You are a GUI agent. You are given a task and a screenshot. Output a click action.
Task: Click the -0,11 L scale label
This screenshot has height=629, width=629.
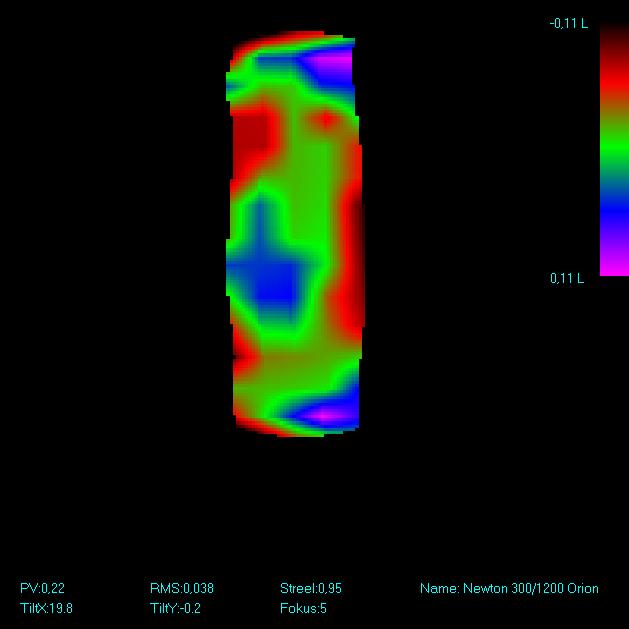click(568, 24)
